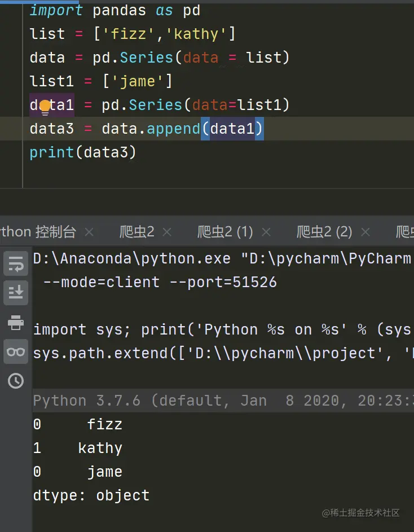The width and height of the screenshot is (414, 532).
Task: Click the print console output icon
Action: (x=16, y=322)
